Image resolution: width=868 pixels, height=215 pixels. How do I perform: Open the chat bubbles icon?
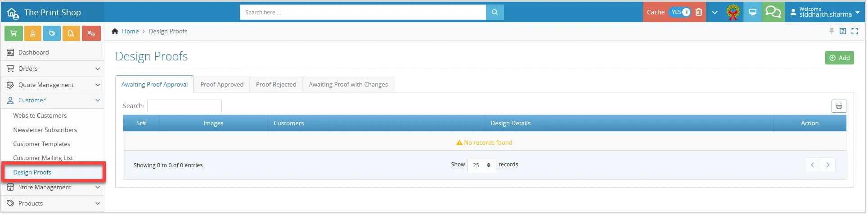click(x=773, y=12)
